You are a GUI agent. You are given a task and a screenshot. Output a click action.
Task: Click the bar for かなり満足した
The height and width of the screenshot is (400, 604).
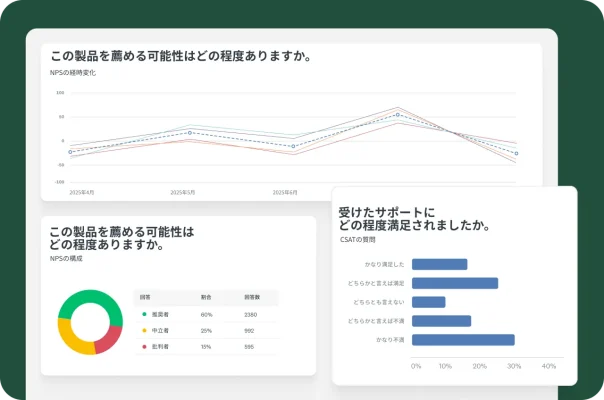[440, 264]
